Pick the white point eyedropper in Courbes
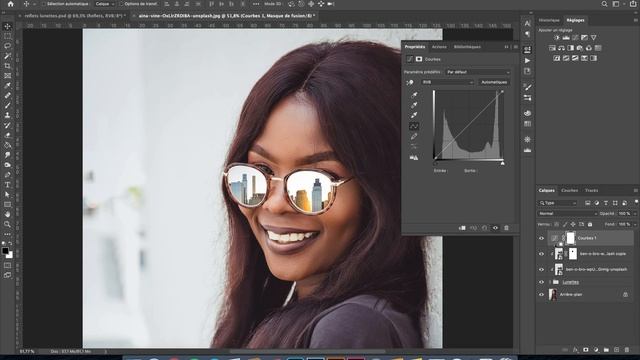This screenshot has width=640, height=360. tap(414, 115)
